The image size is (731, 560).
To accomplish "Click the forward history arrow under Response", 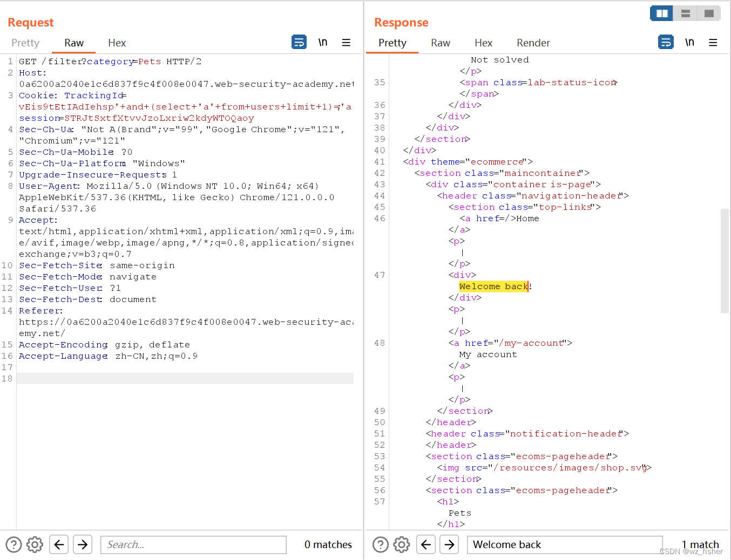I will click(449, 544).
